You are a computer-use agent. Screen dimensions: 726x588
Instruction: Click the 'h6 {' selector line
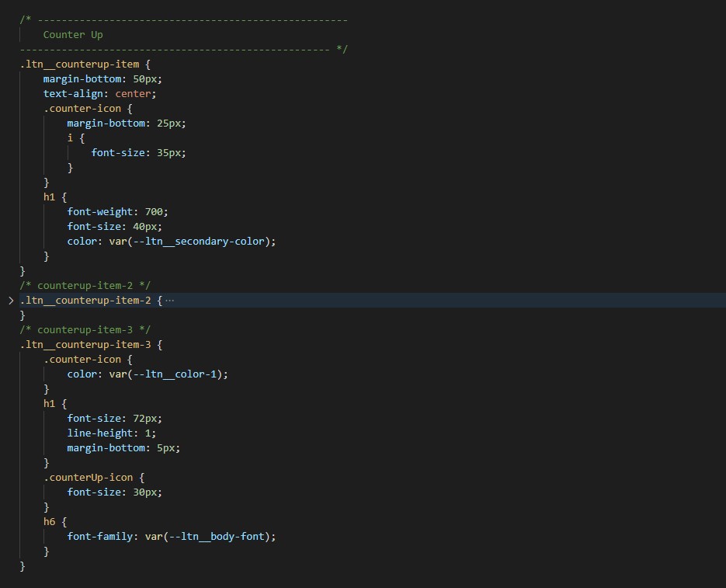55,522
